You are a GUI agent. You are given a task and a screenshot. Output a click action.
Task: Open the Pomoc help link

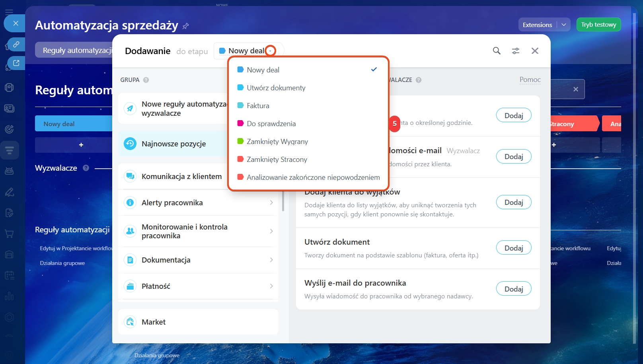click(x=530, y=80)
